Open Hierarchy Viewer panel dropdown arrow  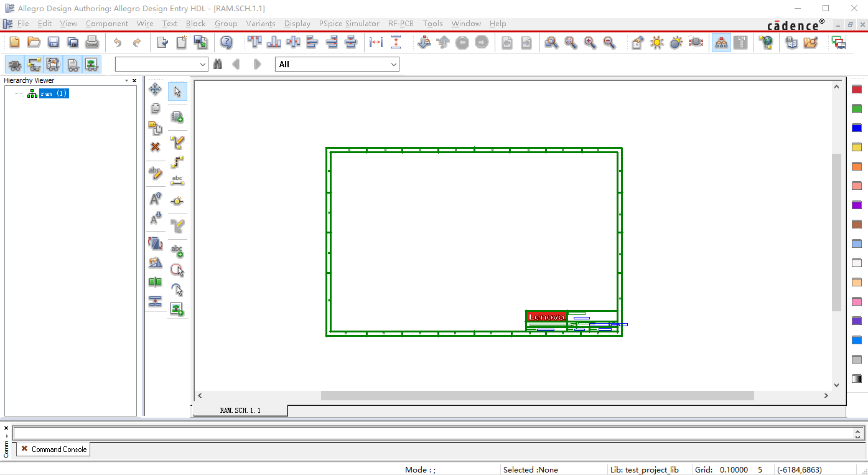pyautogui.click(x=126, y=80)
